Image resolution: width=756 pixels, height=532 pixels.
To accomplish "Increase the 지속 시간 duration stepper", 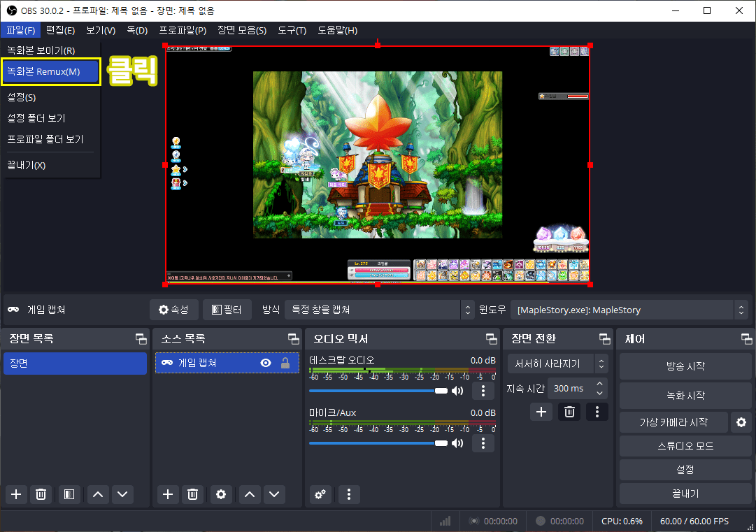I will click(599, 384).
